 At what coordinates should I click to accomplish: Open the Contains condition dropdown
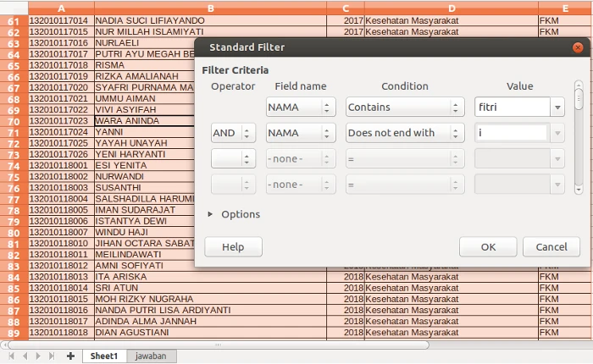pyautogui.click(x=405, y=108)
